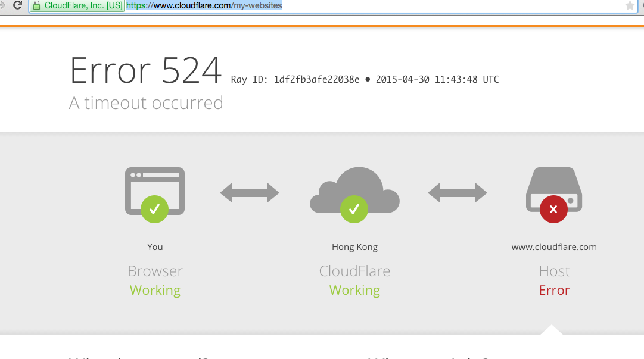
Task: Click arrow between Browser and CloudFlare
Action: click(x=250, y=193)
